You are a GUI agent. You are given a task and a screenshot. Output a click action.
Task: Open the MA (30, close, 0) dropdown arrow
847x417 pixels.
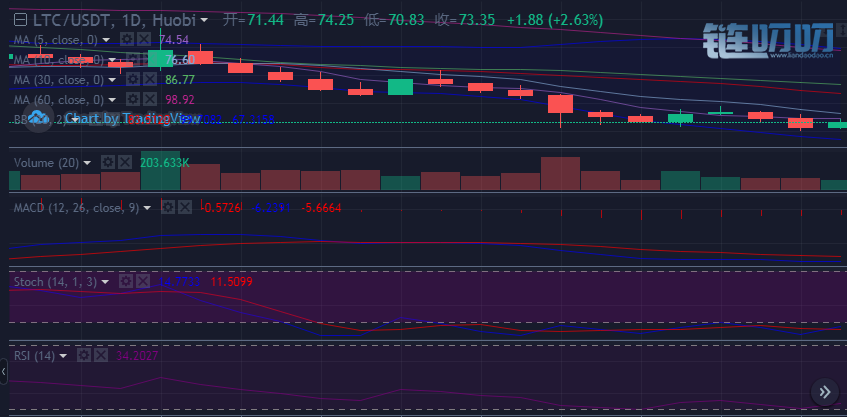(112, 80)
